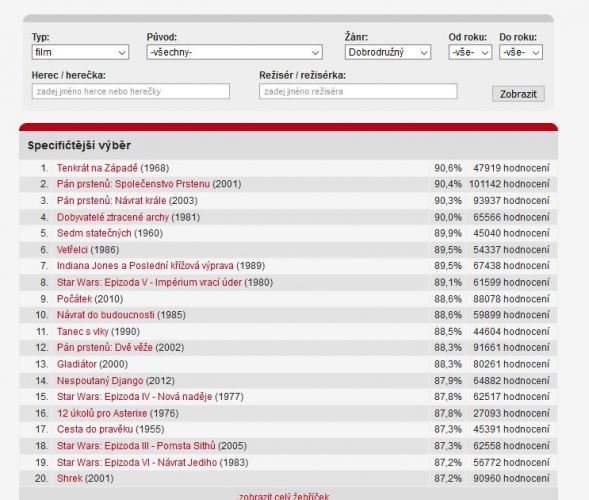The height and width of the screenshot is (500, 589).
Task: Open Dobyvatelé ztracené archy link
Action: 113,217
